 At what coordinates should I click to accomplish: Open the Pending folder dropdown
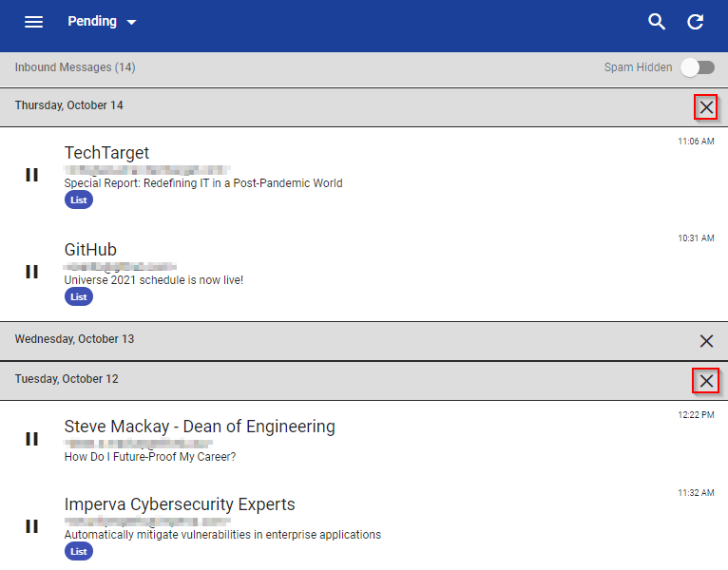102,21
